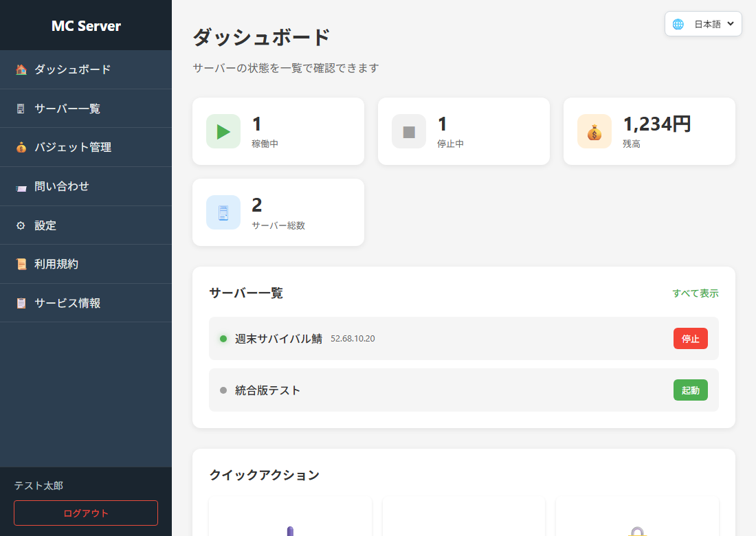The width and height of the screenshot is (756, 536).
Task: Open 設定 from the sidebar
Action: click(x=86, y=225)
